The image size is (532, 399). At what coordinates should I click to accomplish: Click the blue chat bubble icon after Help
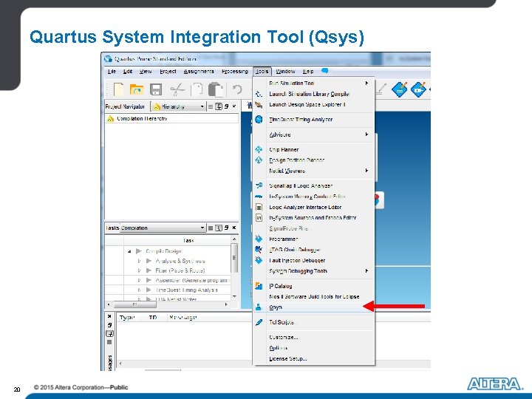pyautogui.click(x=324, y=71)
